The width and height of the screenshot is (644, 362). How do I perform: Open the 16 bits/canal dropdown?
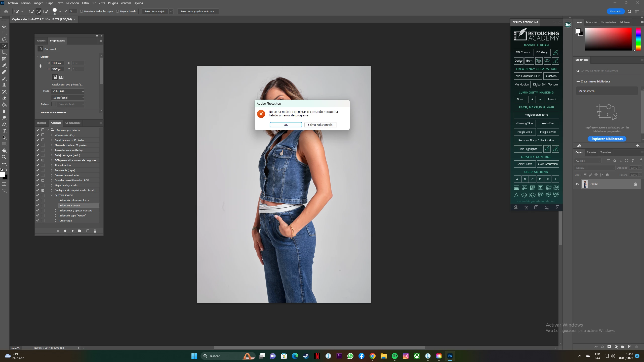[68, 98]
